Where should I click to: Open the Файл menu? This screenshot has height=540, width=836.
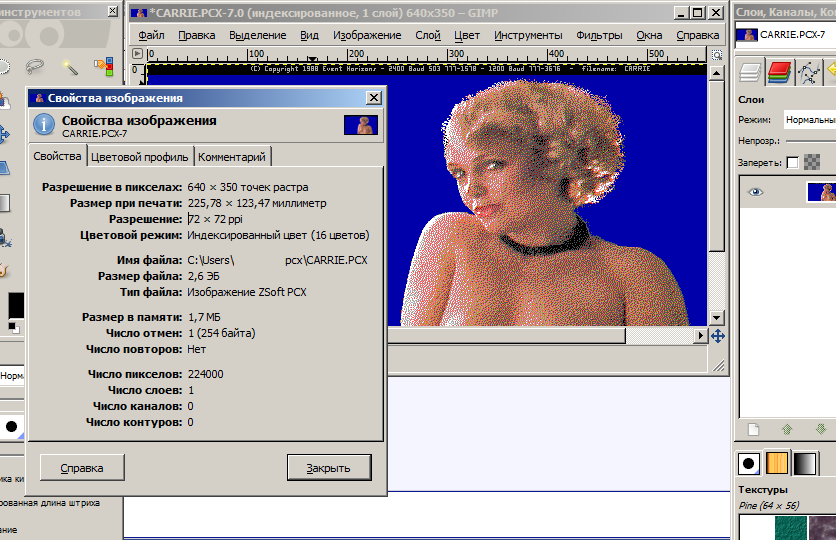pyautogui.click(x=151, y=35)
